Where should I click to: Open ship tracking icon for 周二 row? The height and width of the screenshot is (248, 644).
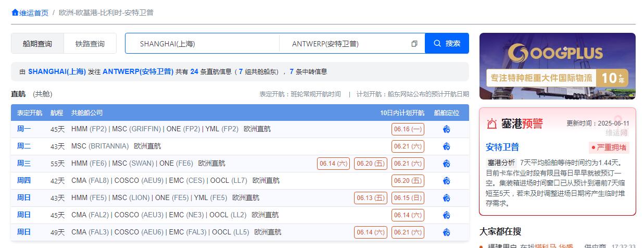(446, 146)
